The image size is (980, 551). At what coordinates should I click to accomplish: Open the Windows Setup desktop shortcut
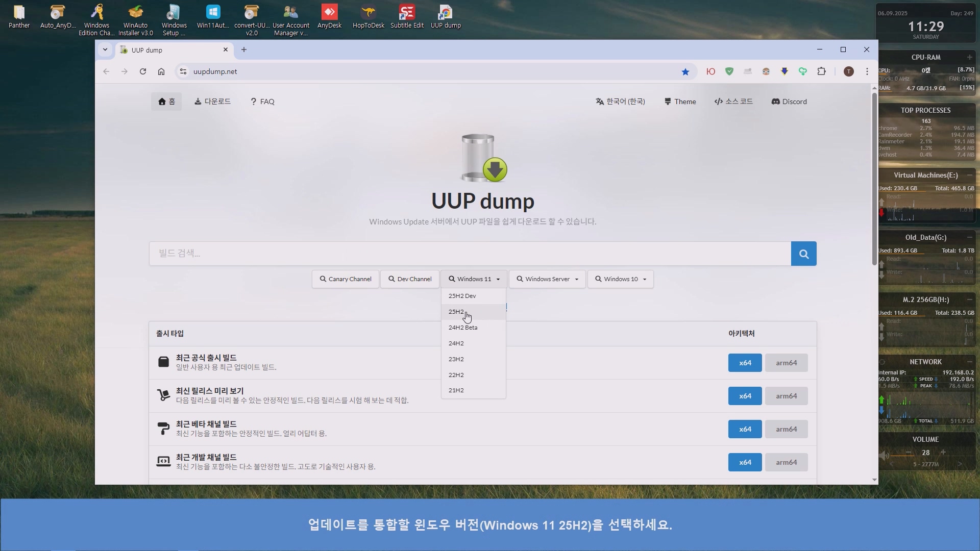pos(174,20)
